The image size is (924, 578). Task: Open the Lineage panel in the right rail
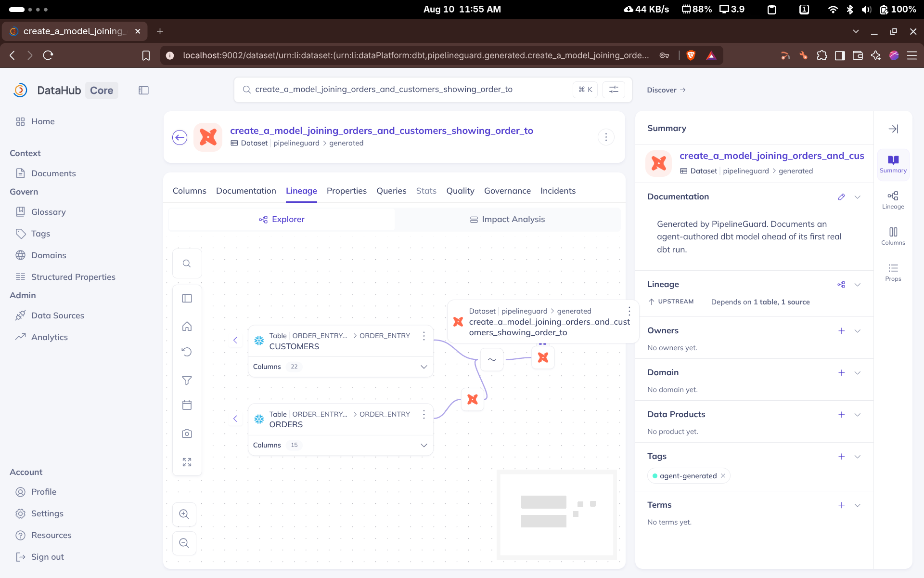(x=893, y=200)
